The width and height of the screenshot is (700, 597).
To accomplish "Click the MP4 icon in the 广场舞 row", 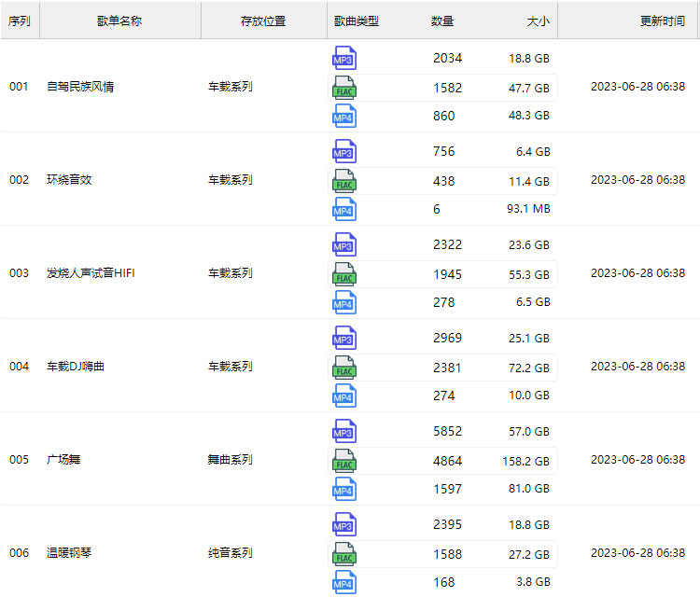I will pos(344,489).
